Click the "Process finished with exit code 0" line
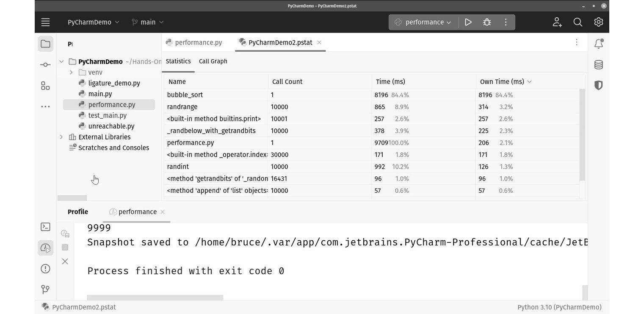This screenshot has height=314, width=644. click(185, 271)
